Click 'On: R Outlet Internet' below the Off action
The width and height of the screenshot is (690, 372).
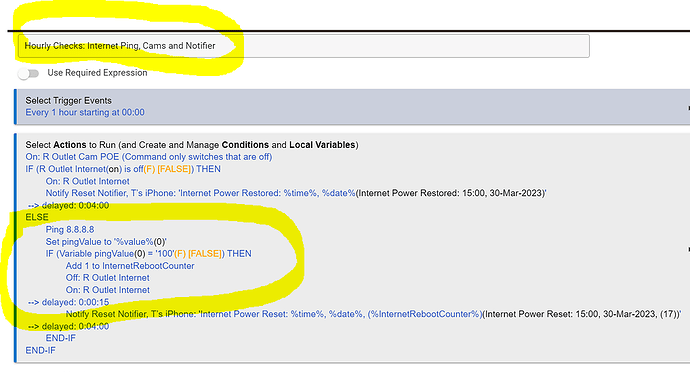107,290
